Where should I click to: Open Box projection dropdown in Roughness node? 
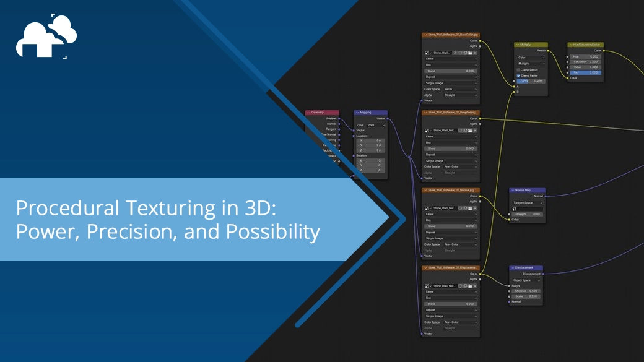tap(451, 142)
